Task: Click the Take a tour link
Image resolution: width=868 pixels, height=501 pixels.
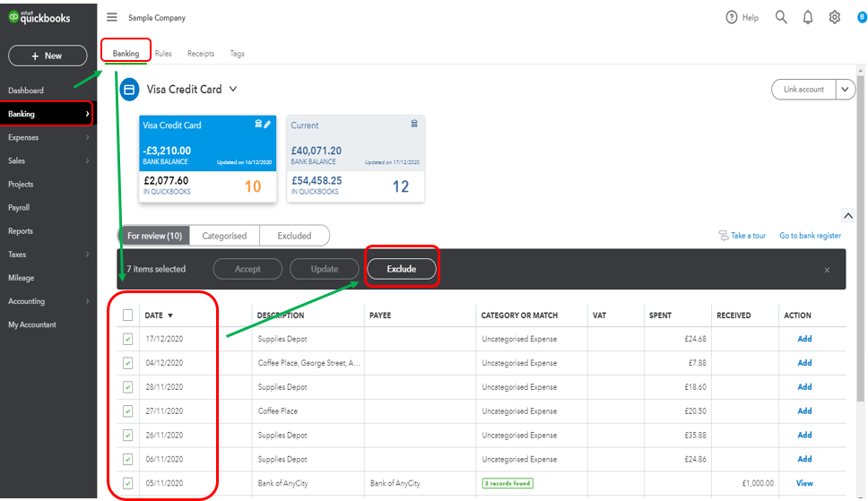Action: [748, 236]
